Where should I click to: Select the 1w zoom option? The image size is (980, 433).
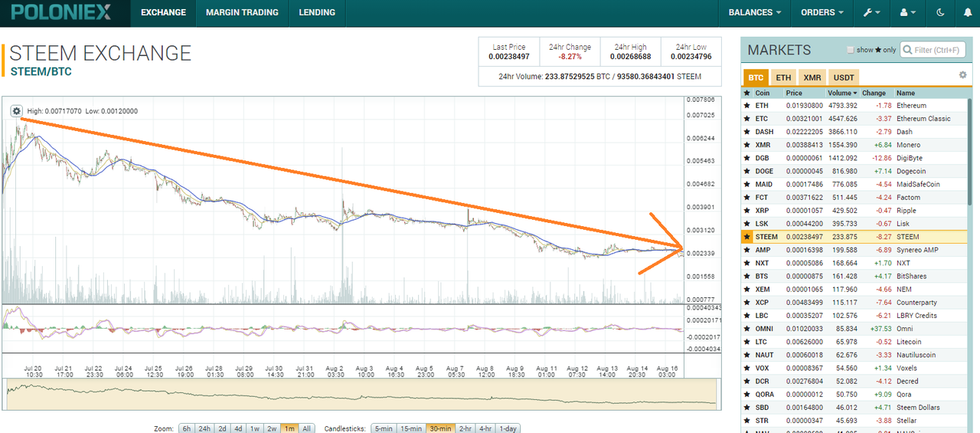[255, 428]
